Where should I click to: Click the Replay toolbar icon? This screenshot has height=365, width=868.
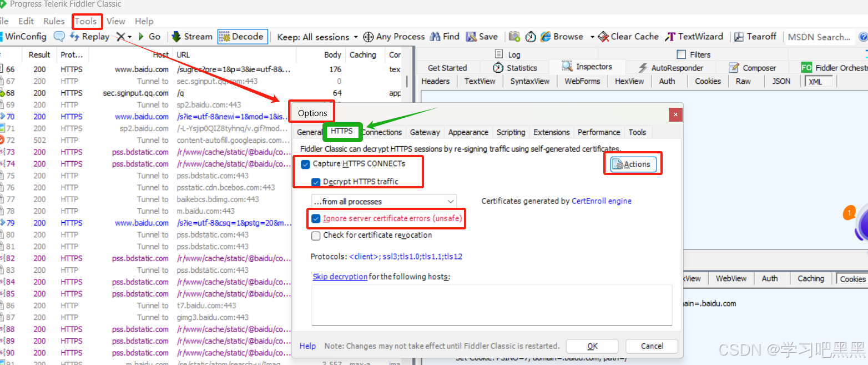click(x=75, y=37)
